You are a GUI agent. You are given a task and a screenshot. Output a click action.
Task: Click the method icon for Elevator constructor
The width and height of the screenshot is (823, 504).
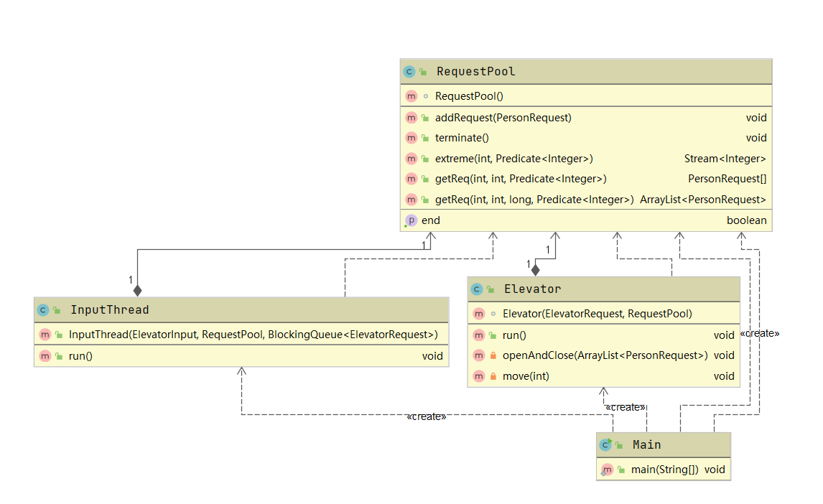coord(479,314)
